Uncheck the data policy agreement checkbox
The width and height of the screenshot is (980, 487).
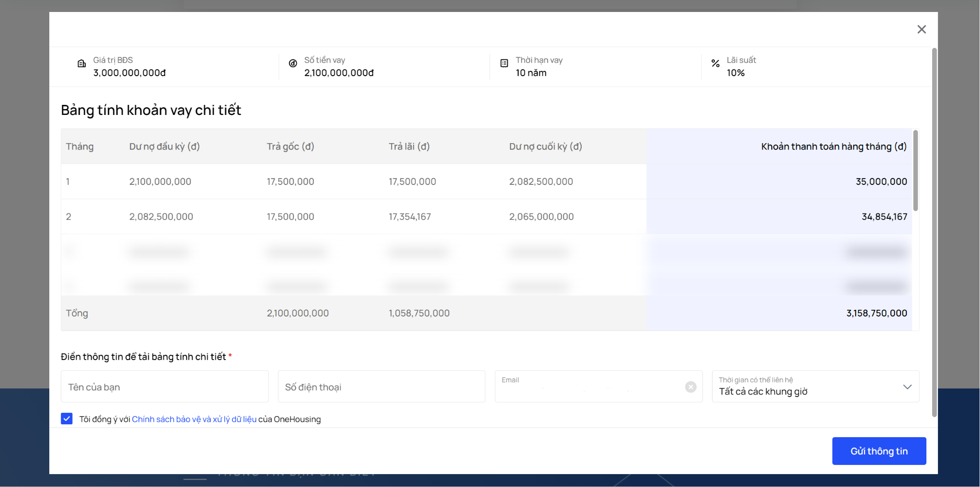pyautogui.click(x=67, y=419)
